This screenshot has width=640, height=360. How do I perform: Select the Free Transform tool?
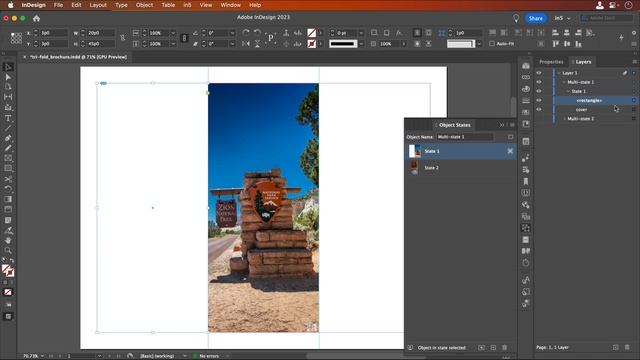[x=8, y=189]
